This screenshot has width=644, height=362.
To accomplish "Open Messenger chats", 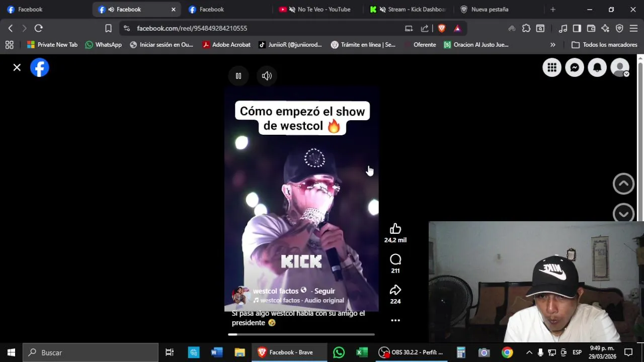I will point(575,67).
